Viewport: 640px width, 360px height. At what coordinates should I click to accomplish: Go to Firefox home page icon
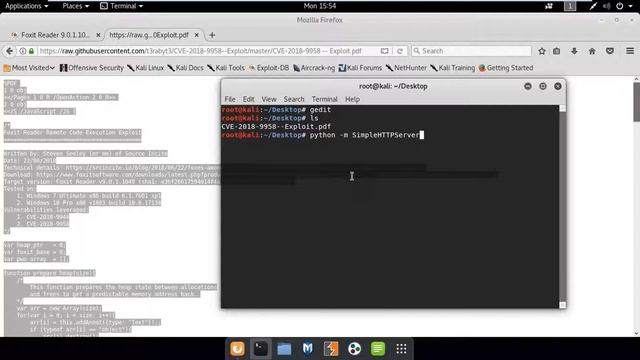coord(592,51)
